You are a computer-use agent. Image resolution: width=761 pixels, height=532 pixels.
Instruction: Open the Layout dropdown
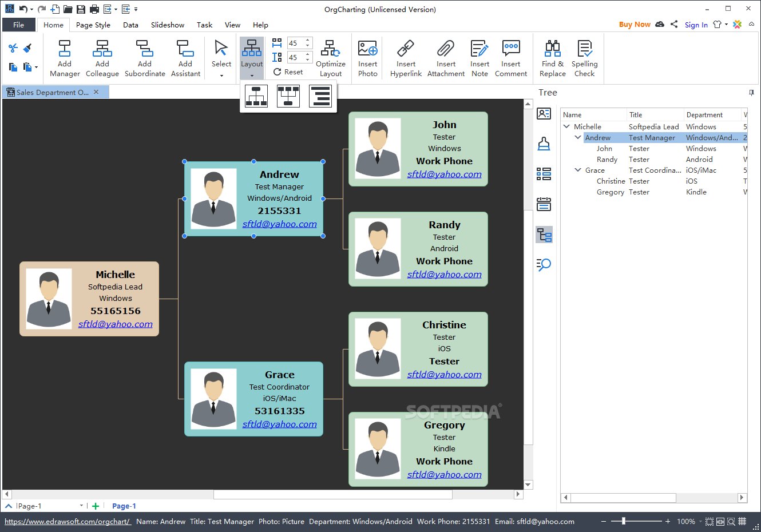click(x=252, y=58)
